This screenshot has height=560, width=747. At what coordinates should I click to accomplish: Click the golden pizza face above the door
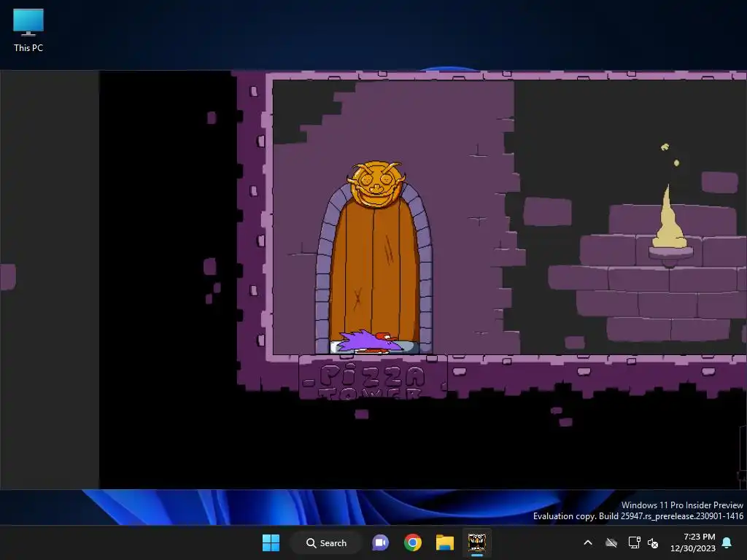376,184
